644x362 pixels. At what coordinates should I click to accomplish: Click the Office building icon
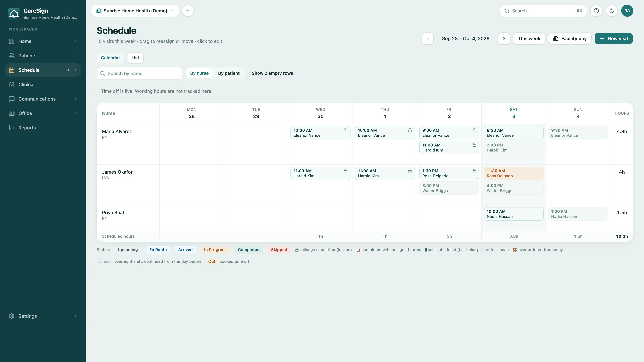coord(12,113)
